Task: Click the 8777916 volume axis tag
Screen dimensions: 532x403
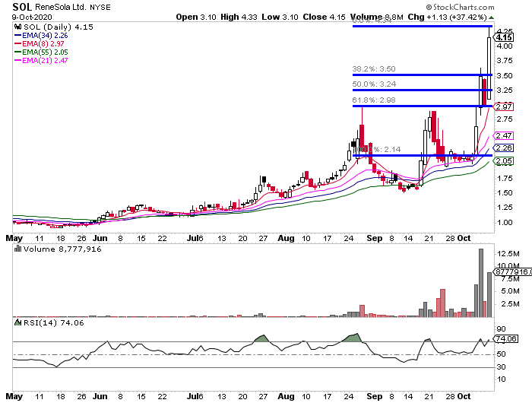Action: click(513, 272)
